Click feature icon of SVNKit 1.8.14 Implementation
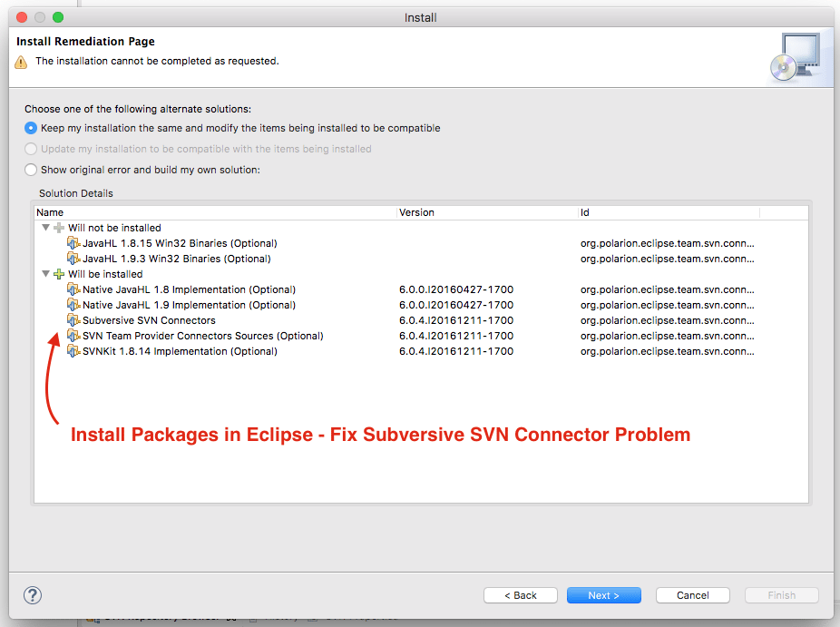The image size is (840, 627). coord(73,351)
